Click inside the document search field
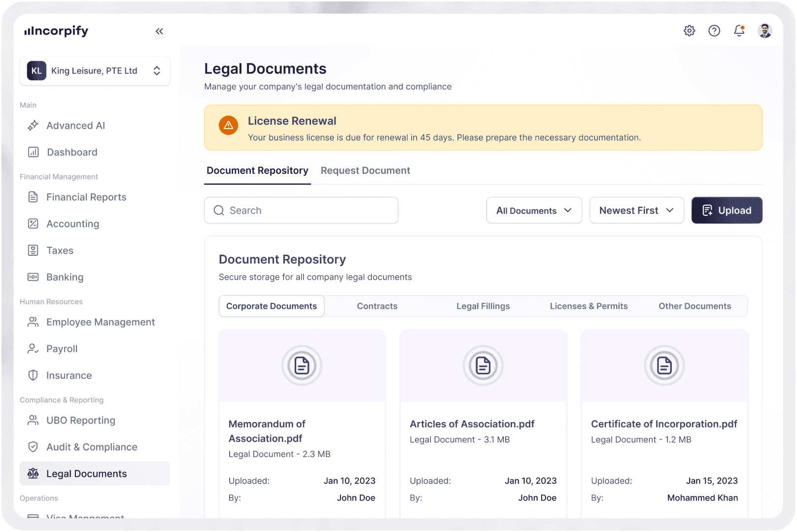Image resolution: width=797 pixels, height=532 pixels. point(301,210)
